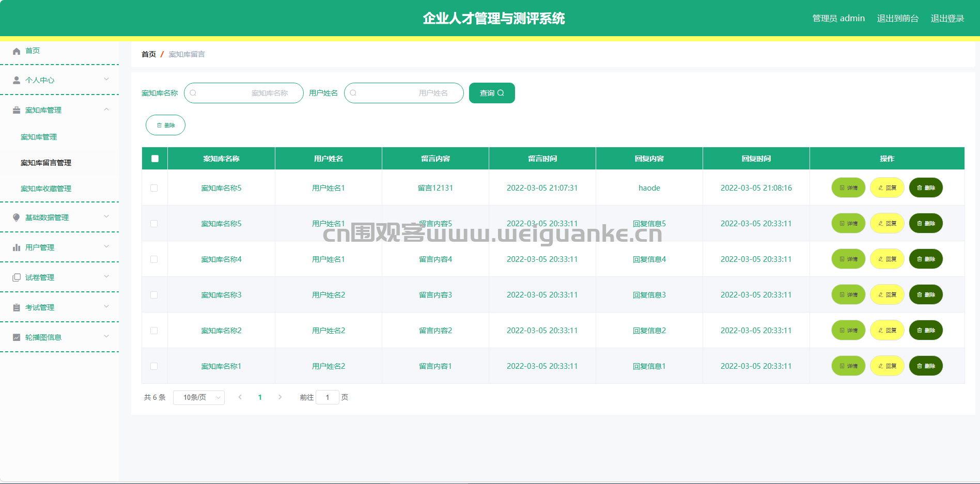Expand the 用户管理 menu chevron

click(106, 246)
